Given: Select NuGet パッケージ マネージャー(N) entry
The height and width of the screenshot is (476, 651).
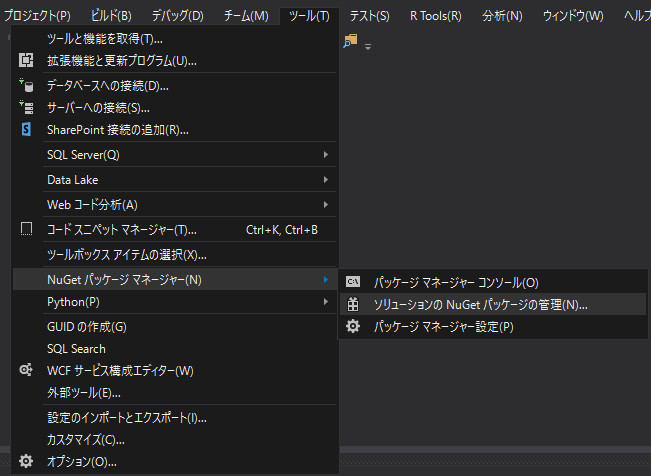Looking at the screenshot, I should tap(175, 280).
